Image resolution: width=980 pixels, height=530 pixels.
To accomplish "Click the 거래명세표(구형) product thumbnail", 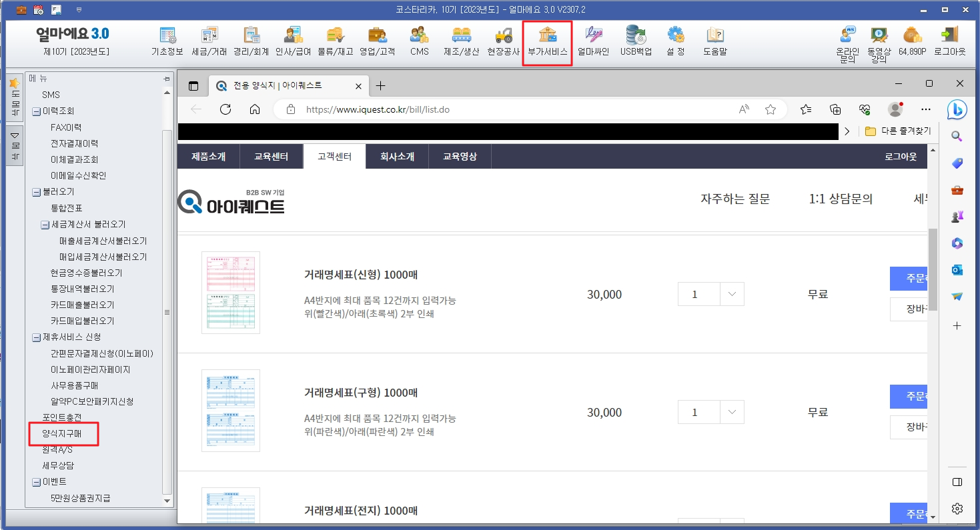I will click(231, 410).
